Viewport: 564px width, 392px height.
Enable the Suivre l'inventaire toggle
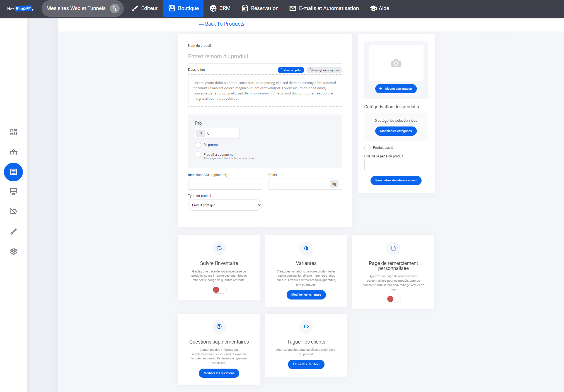point(219,290)
